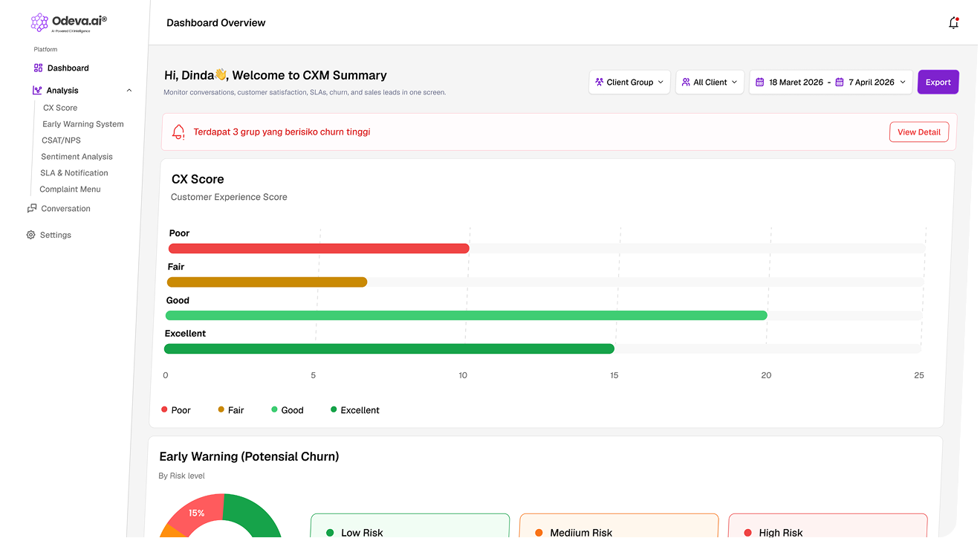Open the Analysis menu label
The width and height of the screenshot is (980, 538).
coord(62,91)
